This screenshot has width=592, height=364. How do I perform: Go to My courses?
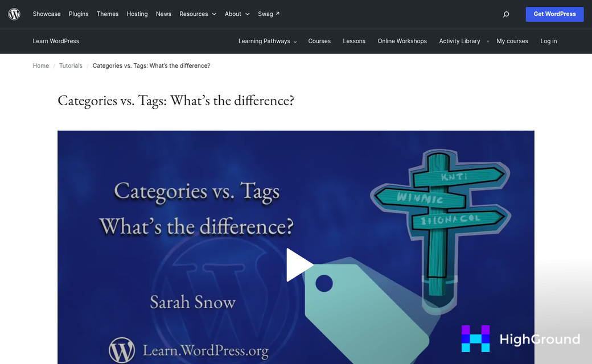[512, 41]
